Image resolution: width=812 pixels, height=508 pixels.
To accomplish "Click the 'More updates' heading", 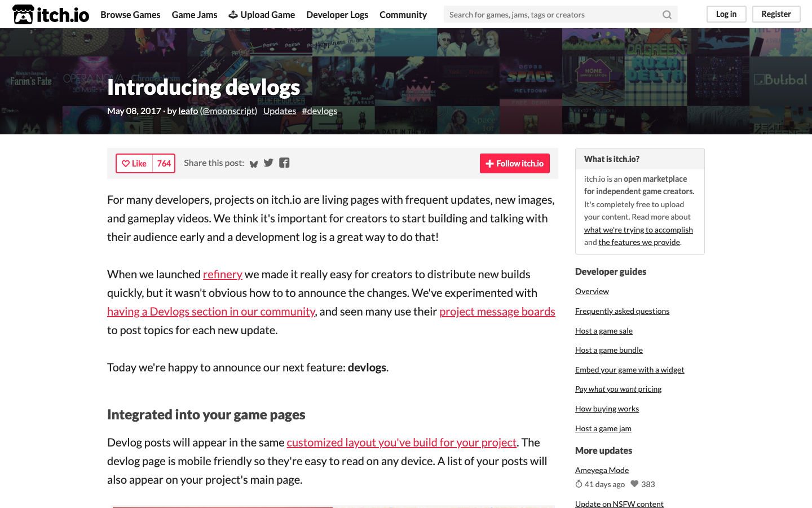I will click(x=603, y=450).
